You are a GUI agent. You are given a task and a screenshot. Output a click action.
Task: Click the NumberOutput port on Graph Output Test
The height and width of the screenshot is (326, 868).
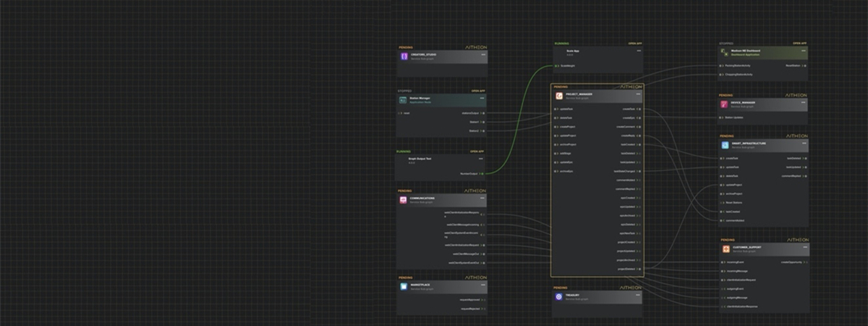click(x=482, y=174)
